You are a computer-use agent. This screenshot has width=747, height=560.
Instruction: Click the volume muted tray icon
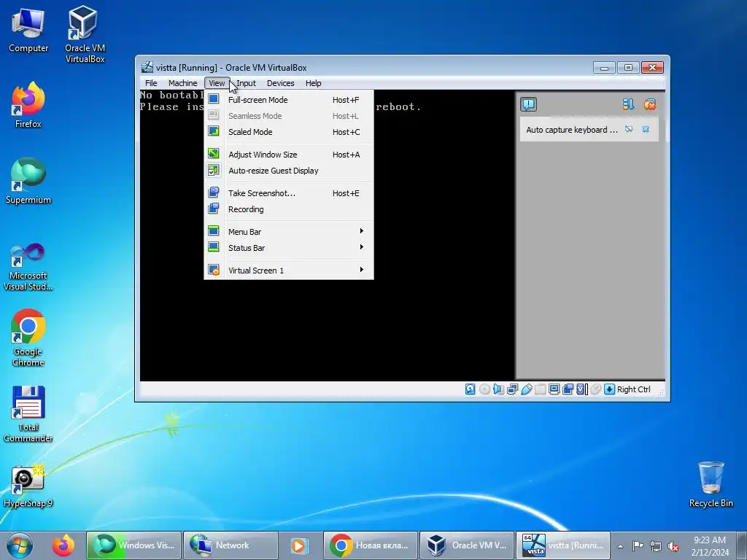tap(673, 545)
